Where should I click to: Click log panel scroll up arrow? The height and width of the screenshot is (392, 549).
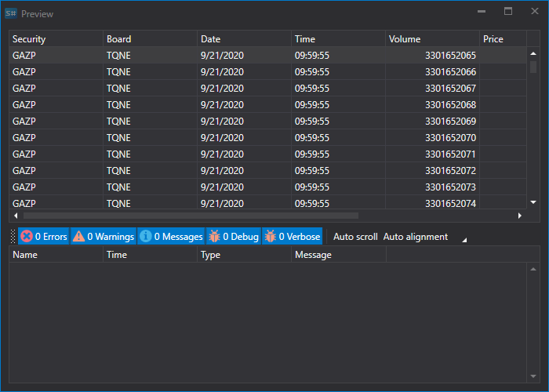[533, 269]
